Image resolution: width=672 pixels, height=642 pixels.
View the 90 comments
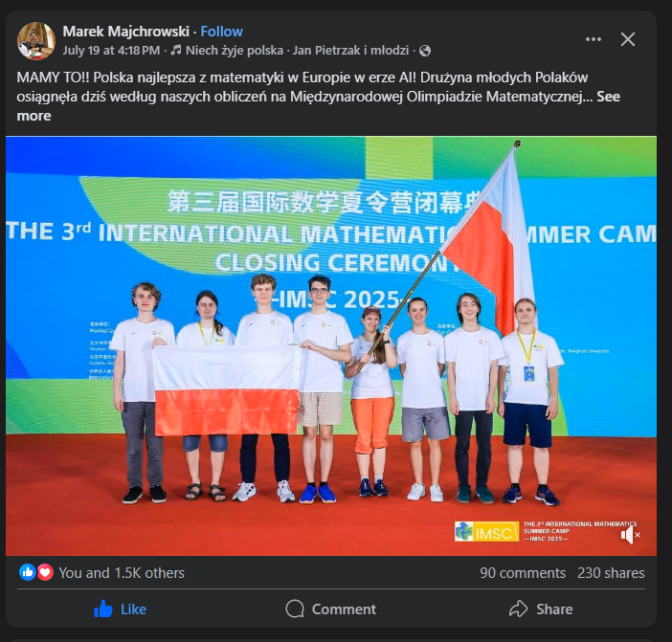click(523, 573)
